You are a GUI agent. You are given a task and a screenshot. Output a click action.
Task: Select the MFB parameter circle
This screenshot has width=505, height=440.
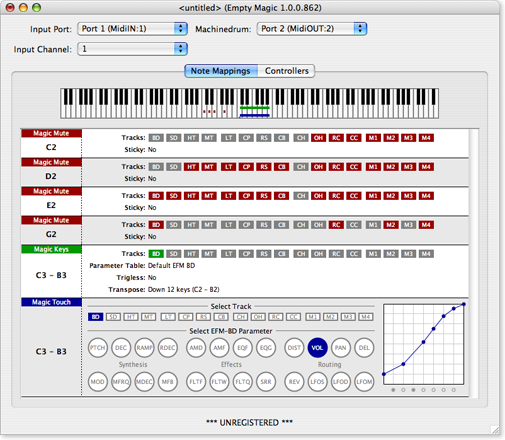click(x=168, y=382)
